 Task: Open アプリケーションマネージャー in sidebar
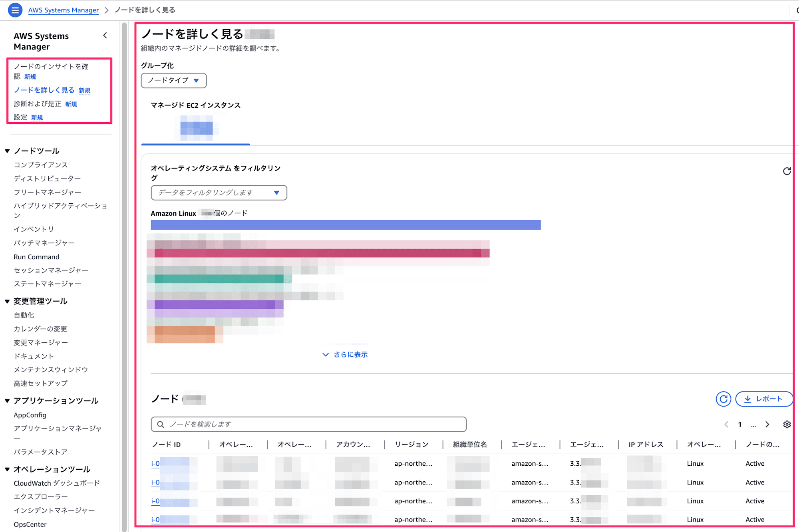pyautogui.click(x=58, y=433)
